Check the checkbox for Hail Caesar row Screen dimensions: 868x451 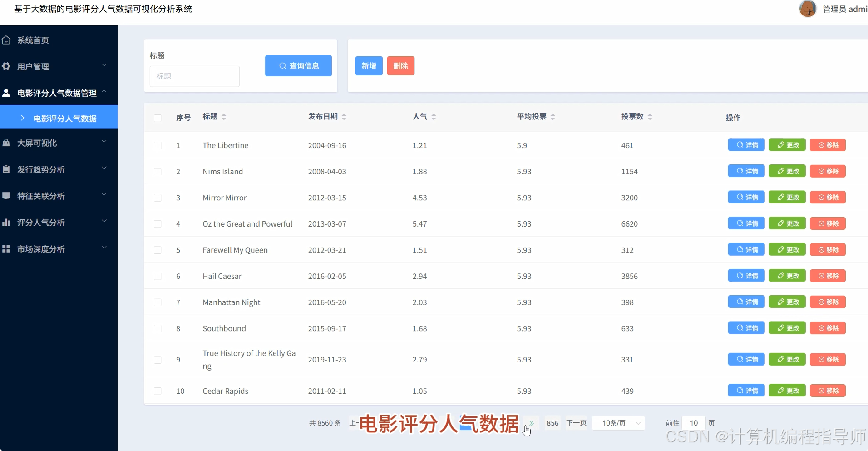coord(158,276)
